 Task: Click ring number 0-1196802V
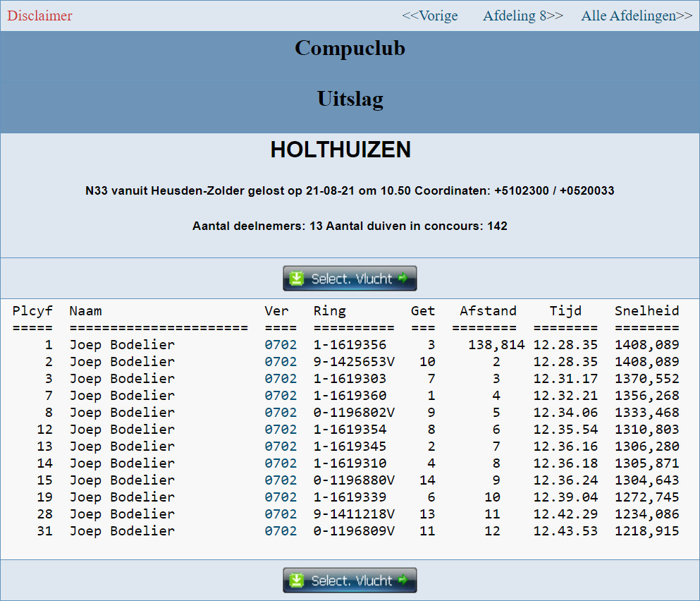[x=354, y=413]
